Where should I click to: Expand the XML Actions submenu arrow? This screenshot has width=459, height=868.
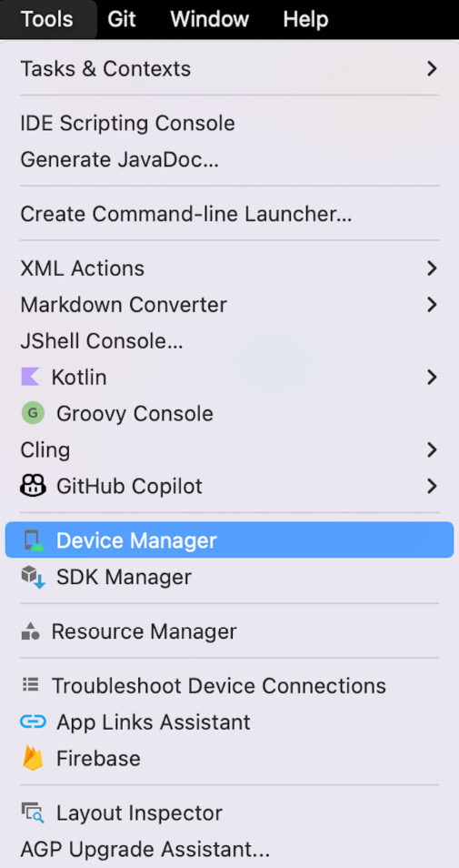[432, 268]
